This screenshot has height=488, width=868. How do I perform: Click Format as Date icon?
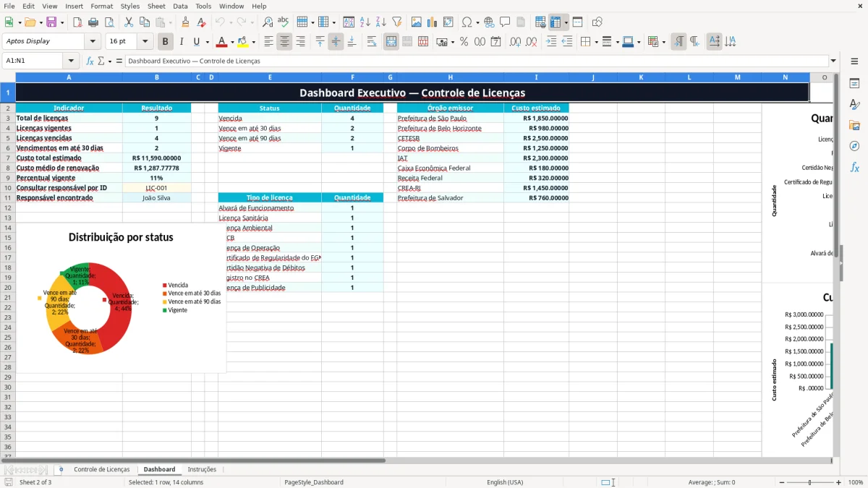(495, 42)
